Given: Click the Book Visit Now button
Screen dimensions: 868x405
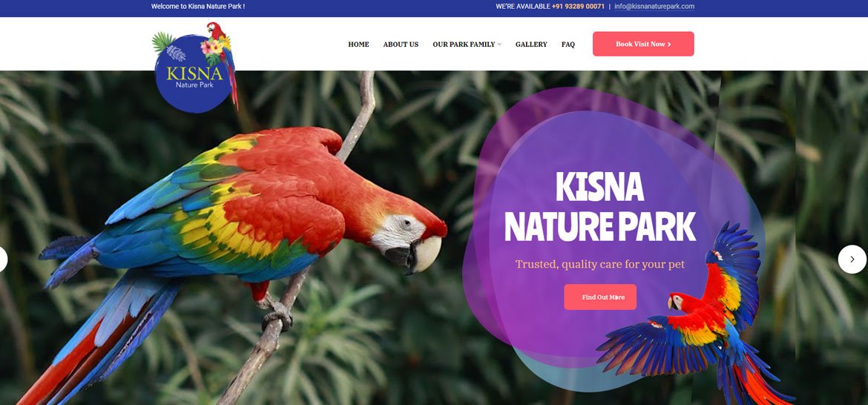Looking at the screenshot, I should (x=643, y=44).
